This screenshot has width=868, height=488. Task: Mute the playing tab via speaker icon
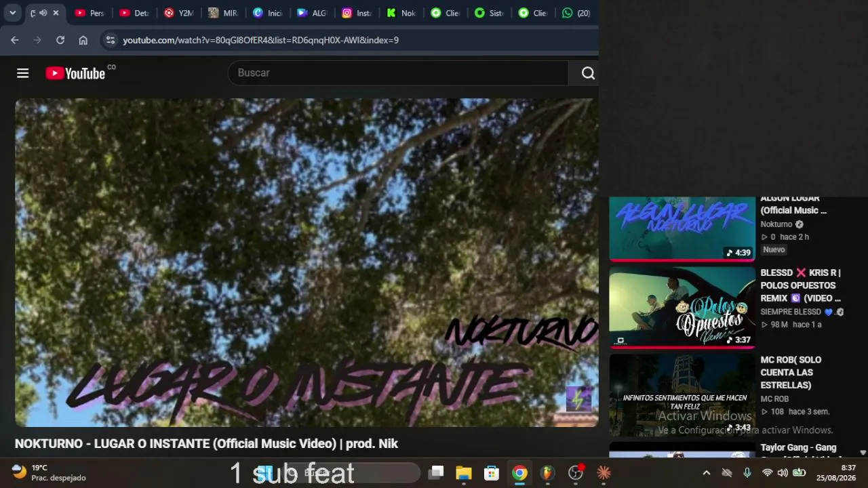[43, 13]
